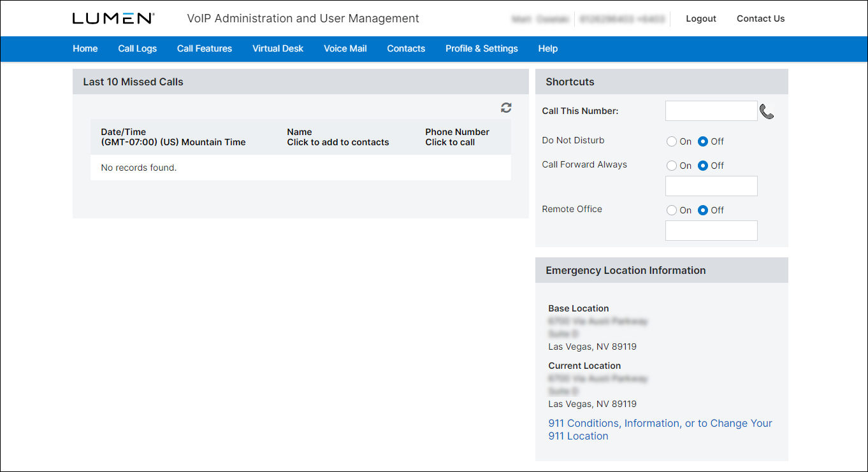
Task: Click the Call Forward Always number field
Action: (x=711, y=185)
